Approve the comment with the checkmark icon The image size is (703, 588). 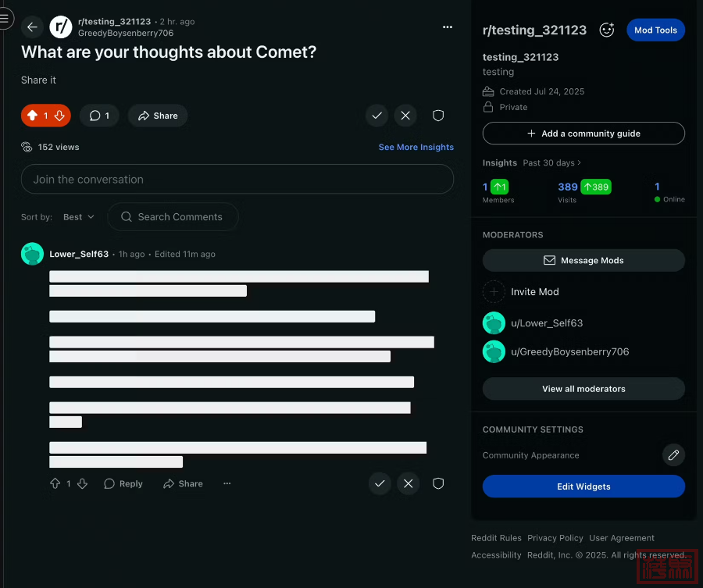[x=380, y=484]
